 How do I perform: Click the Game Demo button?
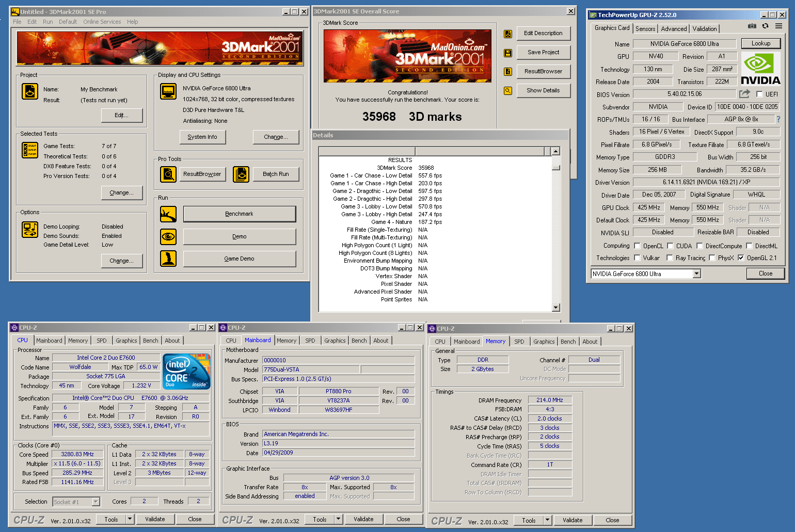[240, 259]
